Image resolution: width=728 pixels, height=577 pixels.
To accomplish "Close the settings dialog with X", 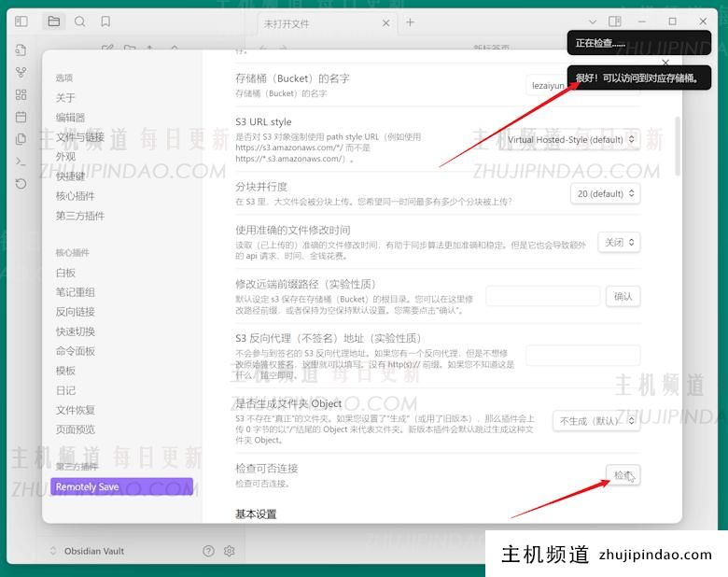I will pyautogui.click(x=665, y=63).
